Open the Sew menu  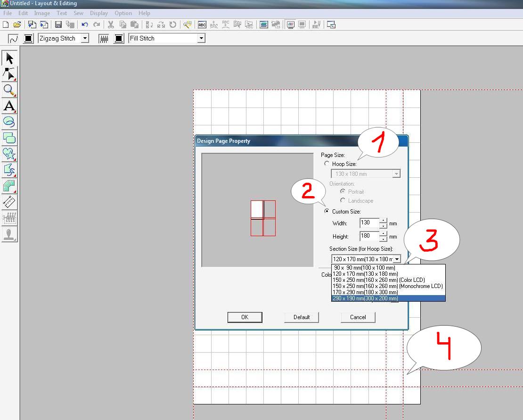pos(78,13)
